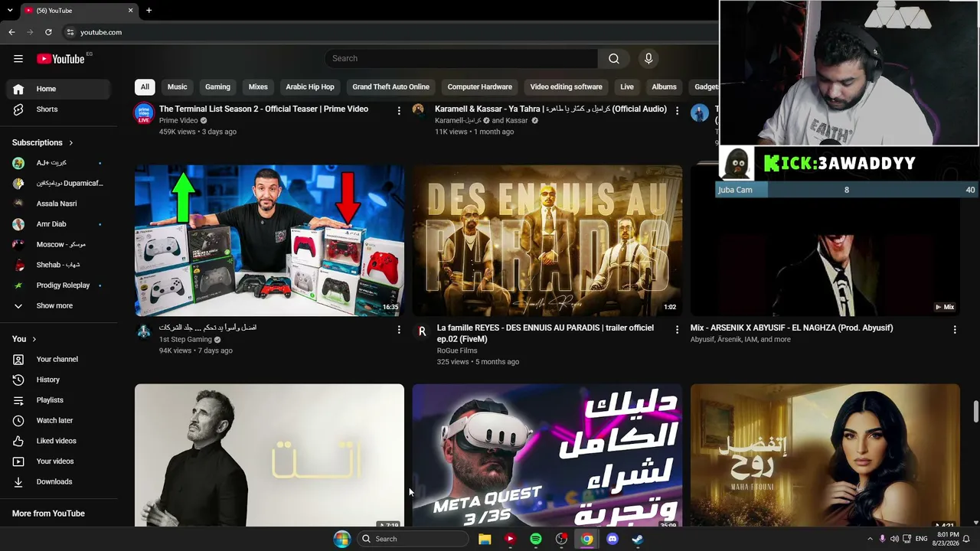
Task: Open Steam from the taskbar
Action: (637, 539)
